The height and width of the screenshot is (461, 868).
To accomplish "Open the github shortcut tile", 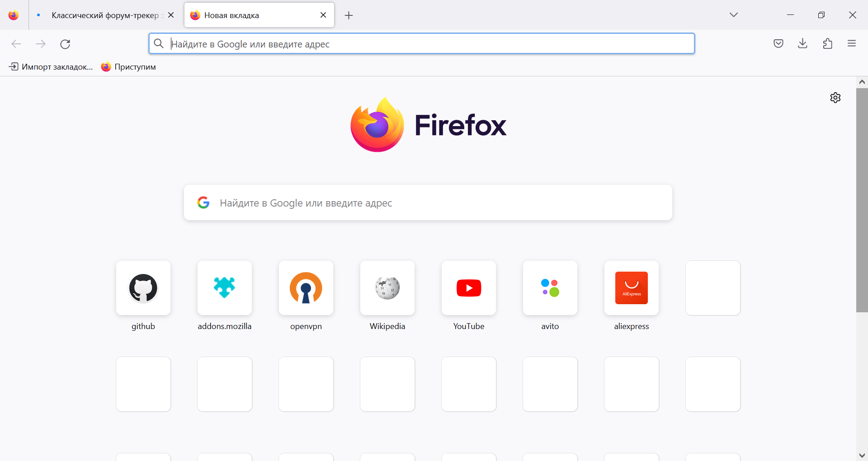I will [143, 288].
